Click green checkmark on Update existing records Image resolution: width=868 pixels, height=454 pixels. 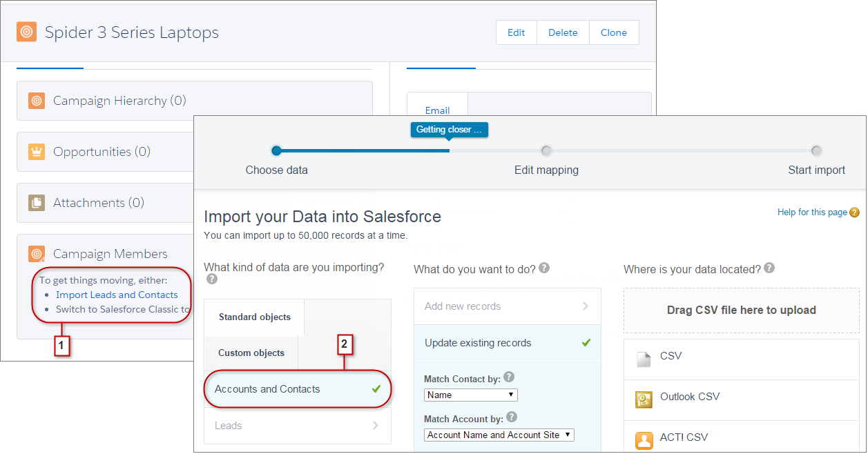(x=586, y=342)
